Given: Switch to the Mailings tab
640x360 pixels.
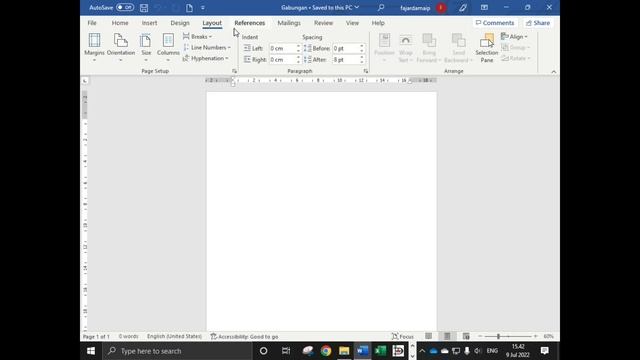Looking at the screenshot, I should (289, 23).
